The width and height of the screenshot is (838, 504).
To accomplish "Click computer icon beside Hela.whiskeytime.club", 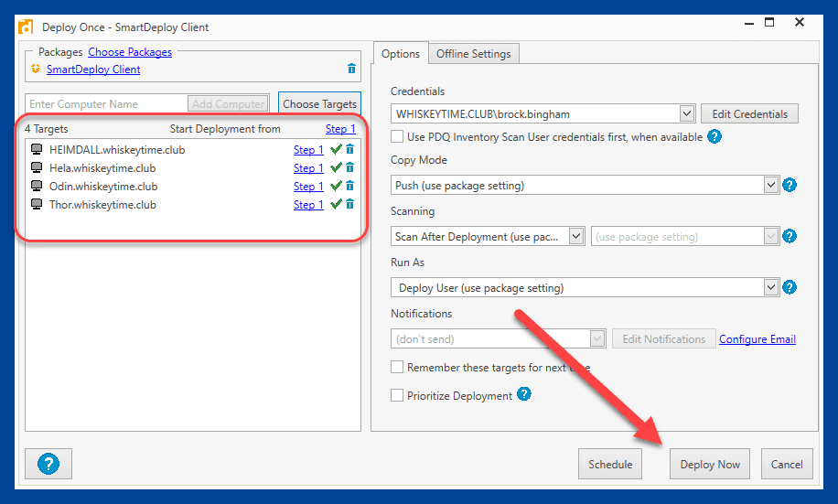I will (37, 167).
